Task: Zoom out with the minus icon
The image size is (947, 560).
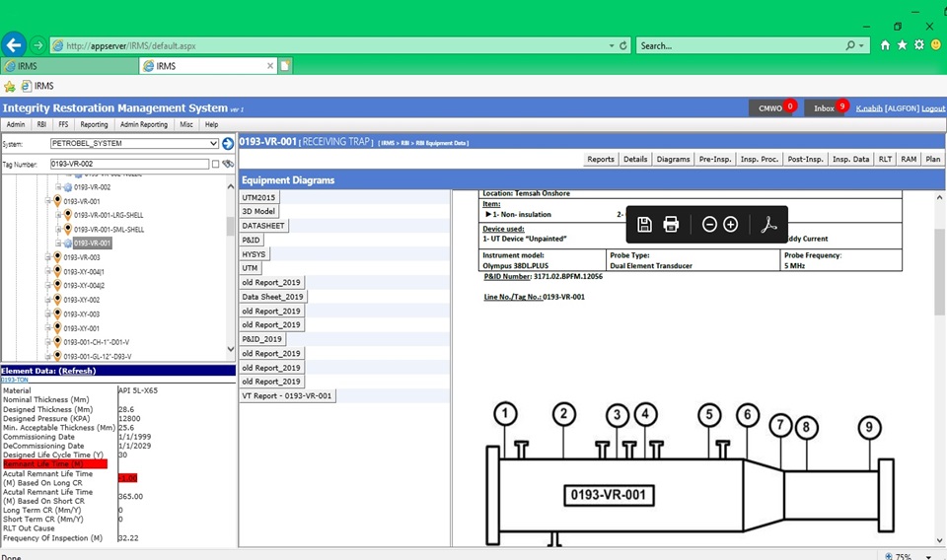Action: (x=709, y=225)
